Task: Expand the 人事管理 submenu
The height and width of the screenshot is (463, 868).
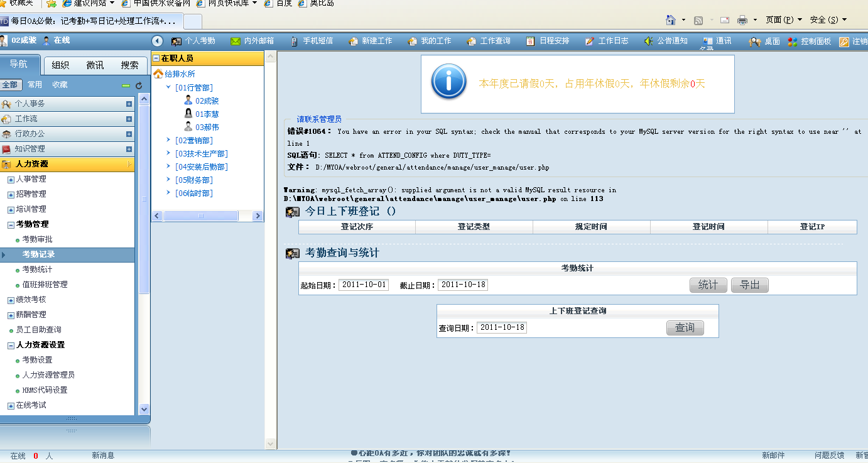Action: [11, 180]
